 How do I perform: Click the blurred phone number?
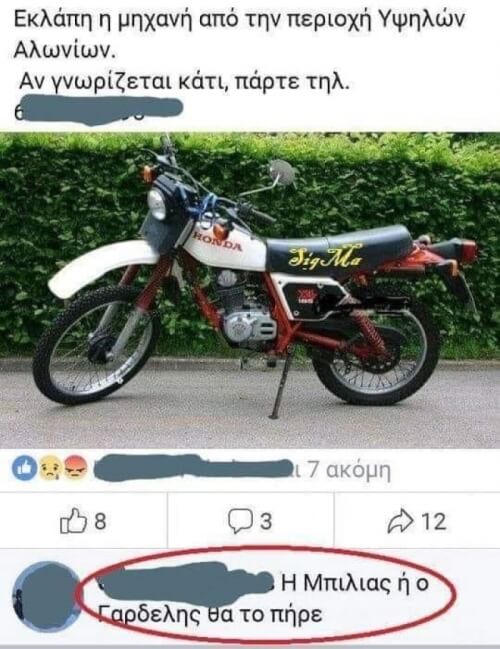point(99,109)
